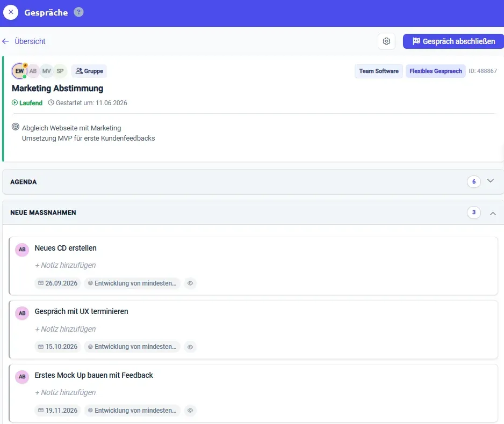The height and width of the screenshot is (424, 504).
Task: Click the Gespräch abschließen button
Action: pyautogui.click(x=453, y=41)
